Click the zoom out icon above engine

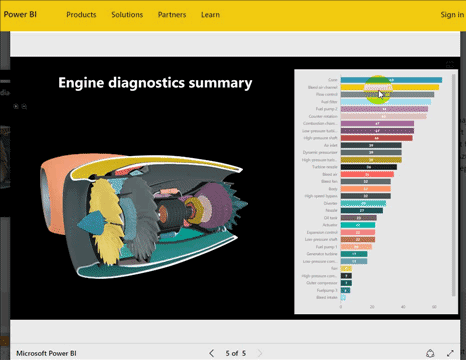tap(24, 106)
